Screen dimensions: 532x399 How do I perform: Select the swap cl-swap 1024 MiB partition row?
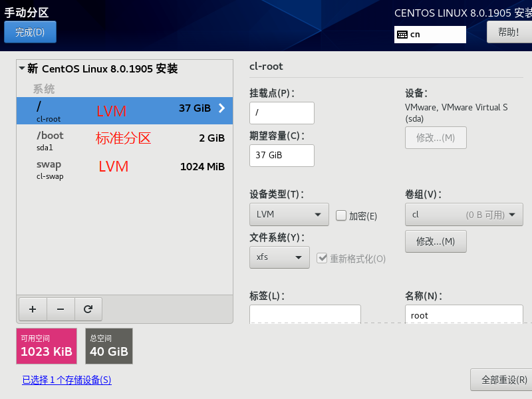124,169
